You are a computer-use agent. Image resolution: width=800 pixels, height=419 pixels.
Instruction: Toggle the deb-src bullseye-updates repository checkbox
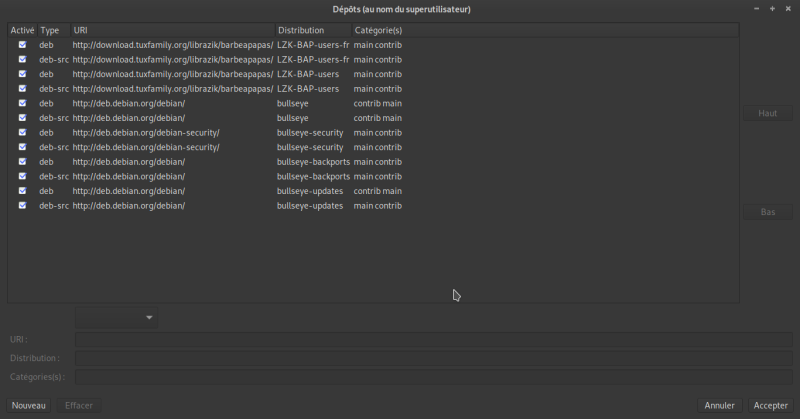[x=22, y=205]
